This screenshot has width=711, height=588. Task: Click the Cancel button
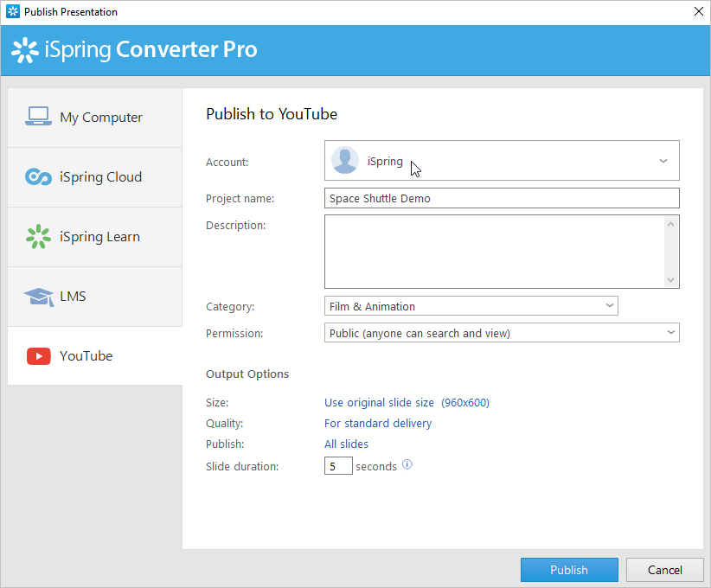(x=665, y=570)
